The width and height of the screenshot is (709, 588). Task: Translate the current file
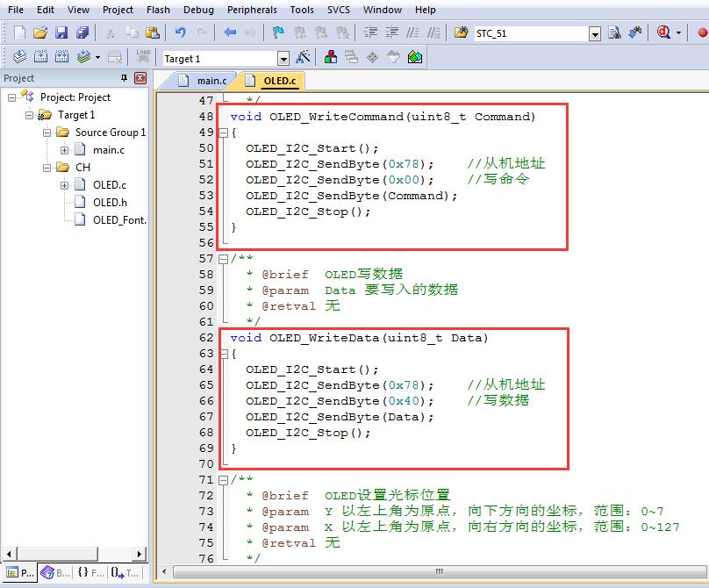pos(19,57)
